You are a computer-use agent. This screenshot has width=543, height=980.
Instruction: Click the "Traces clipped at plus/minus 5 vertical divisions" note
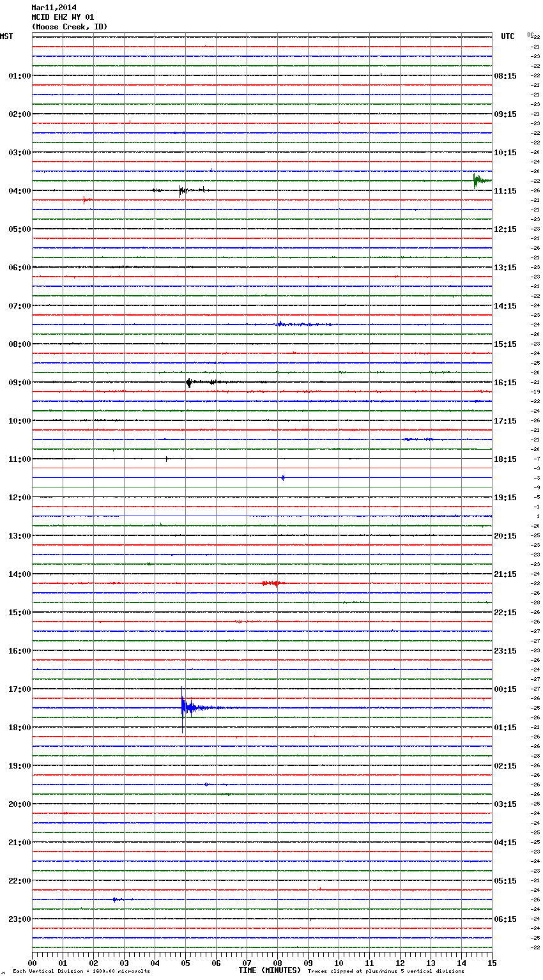[386, 972]
